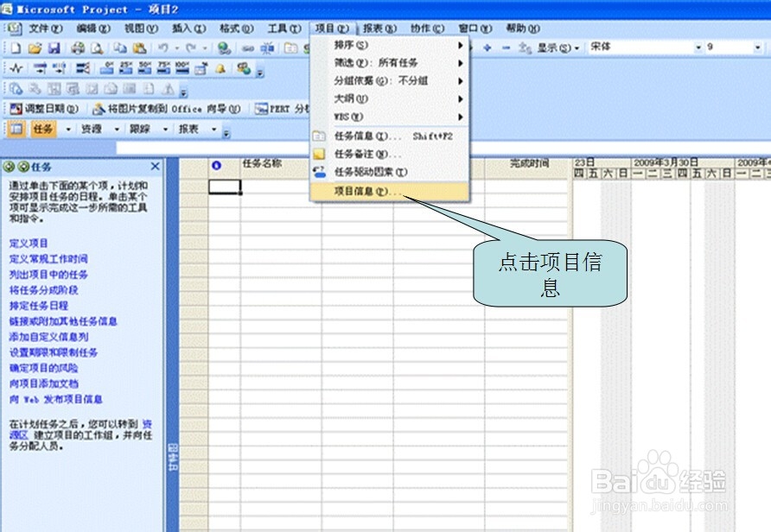The image size is (771, 532).
Task: Mark the task 50% complete
Action: (x=144, y=68)
